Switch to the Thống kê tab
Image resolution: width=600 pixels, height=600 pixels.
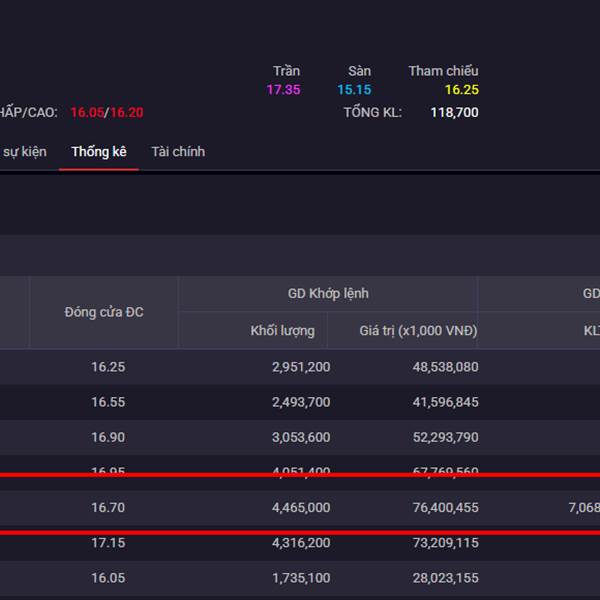[98, 152]
